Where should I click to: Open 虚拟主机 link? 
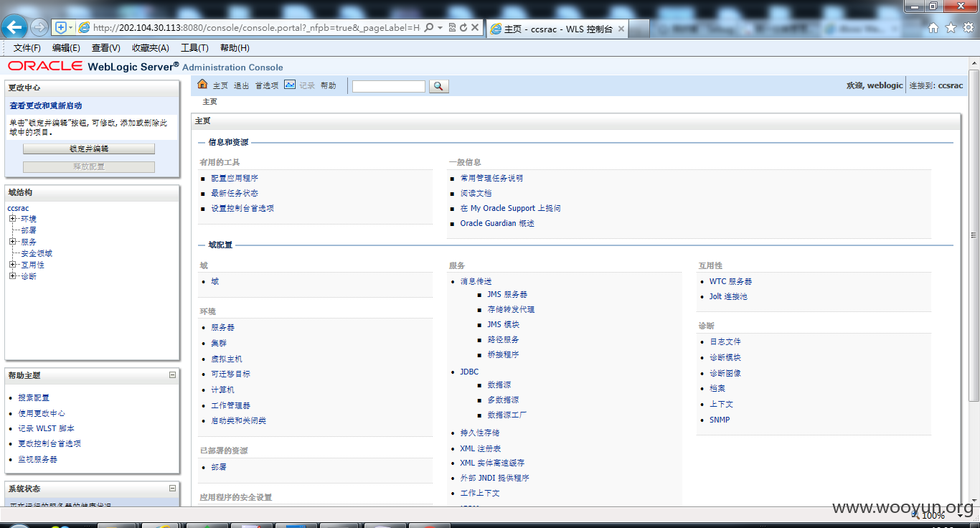tap(227, 359)
